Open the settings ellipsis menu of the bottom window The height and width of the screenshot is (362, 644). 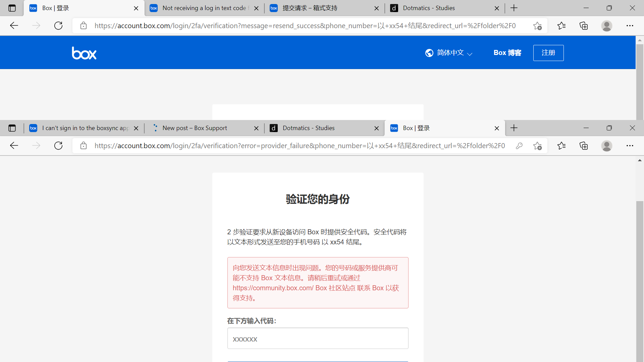click(630, 145)
